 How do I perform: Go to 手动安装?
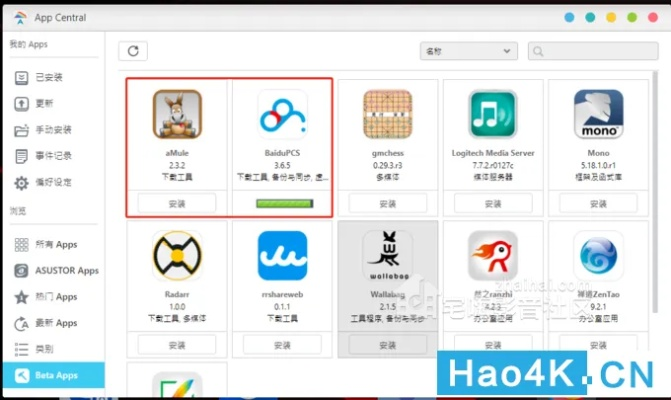click(x=54, y=130)
